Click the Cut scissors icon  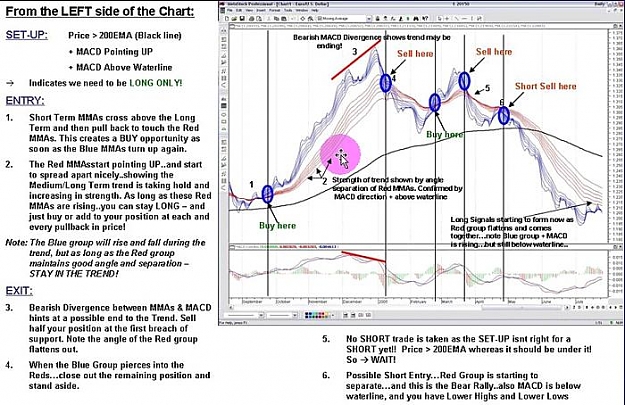pos(269,18)
